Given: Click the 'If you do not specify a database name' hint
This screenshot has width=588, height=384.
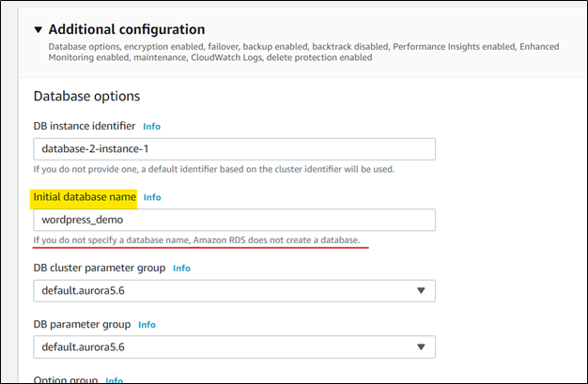Looking at the screenshot, I should click(196, 240).
